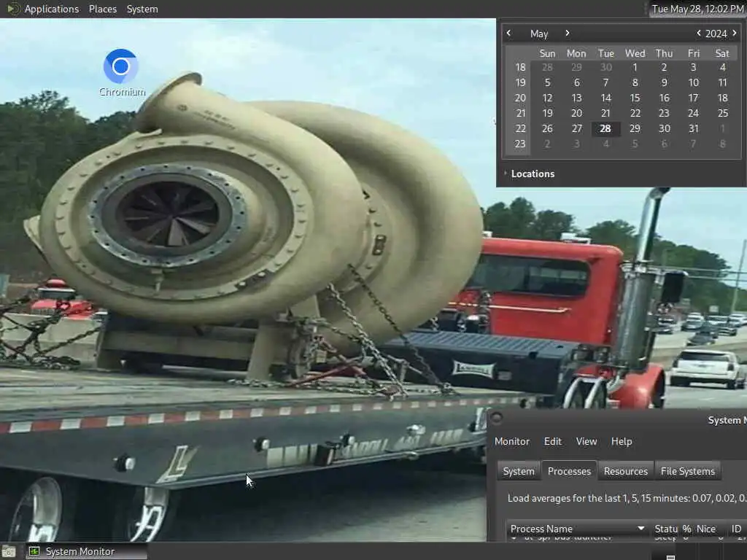Select May 25 in the calendar
Viewport: 747px width, 560px height.
722,113
